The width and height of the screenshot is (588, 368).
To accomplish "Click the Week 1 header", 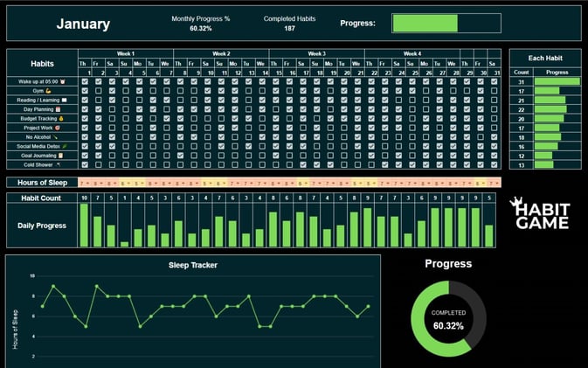I will [x=126, y=53].
